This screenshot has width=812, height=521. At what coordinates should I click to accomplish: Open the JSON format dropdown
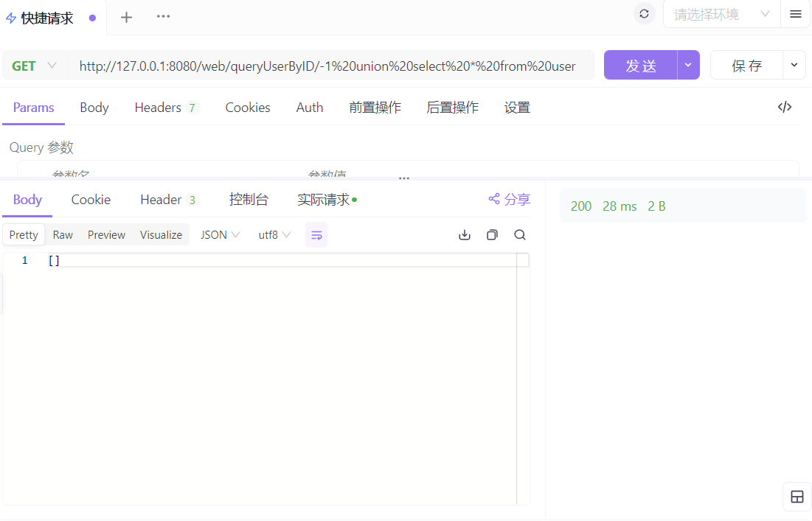click(x=220, y=235)
